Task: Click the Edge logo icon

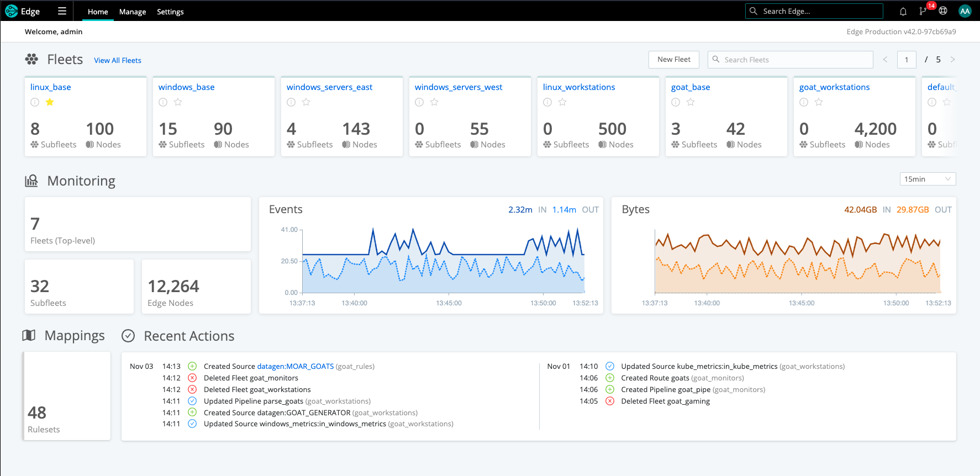Action: [12, 11]
